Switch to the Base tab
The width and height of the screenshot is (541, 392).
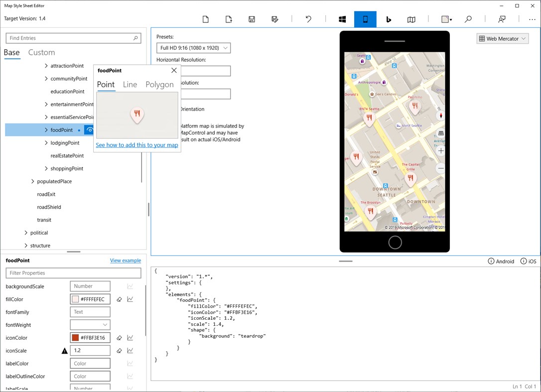pyautogui.click(x=12, y=52)
